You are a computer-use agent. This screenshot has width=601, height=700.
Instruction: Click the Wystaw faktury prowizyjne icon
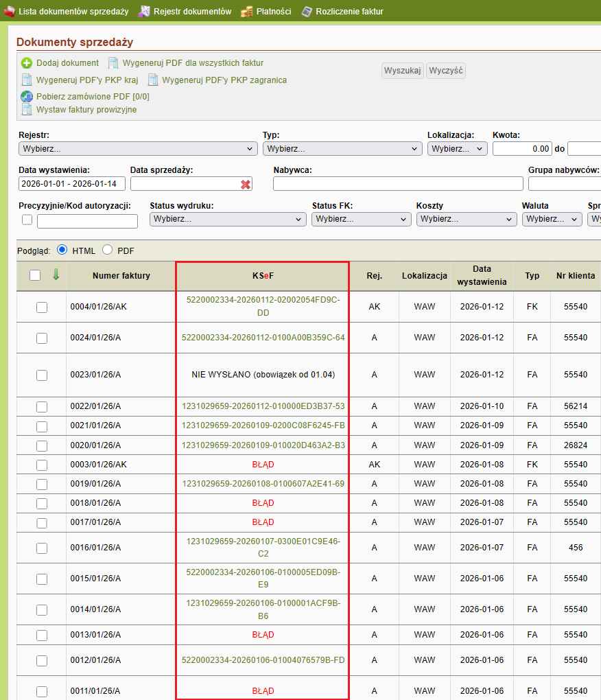tap(27, 109)
